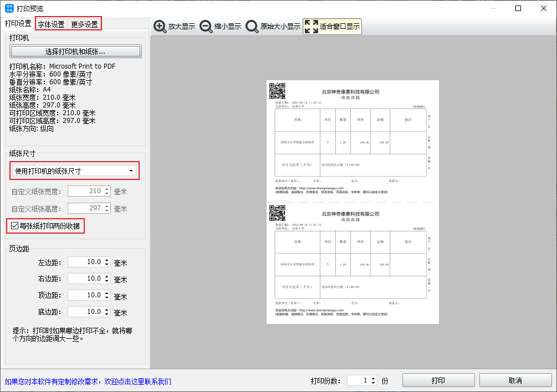The height and width of the screenshot is (392, 557).
Task: Switch to the 更多设置 tab
Action: click(x=84, y=24)
